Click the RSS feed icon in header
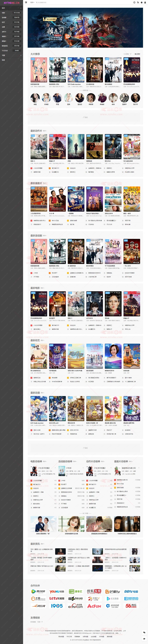 point(138,2)
